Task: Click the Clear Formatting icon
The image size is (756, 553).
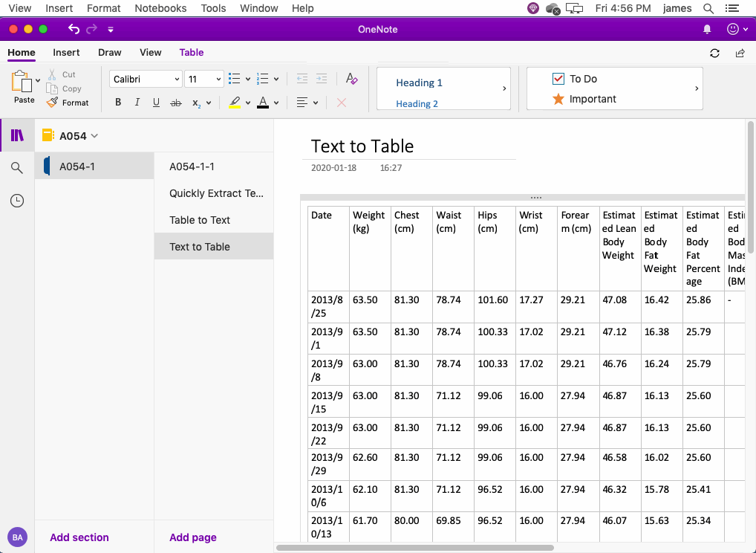Action: click(351, 79)
